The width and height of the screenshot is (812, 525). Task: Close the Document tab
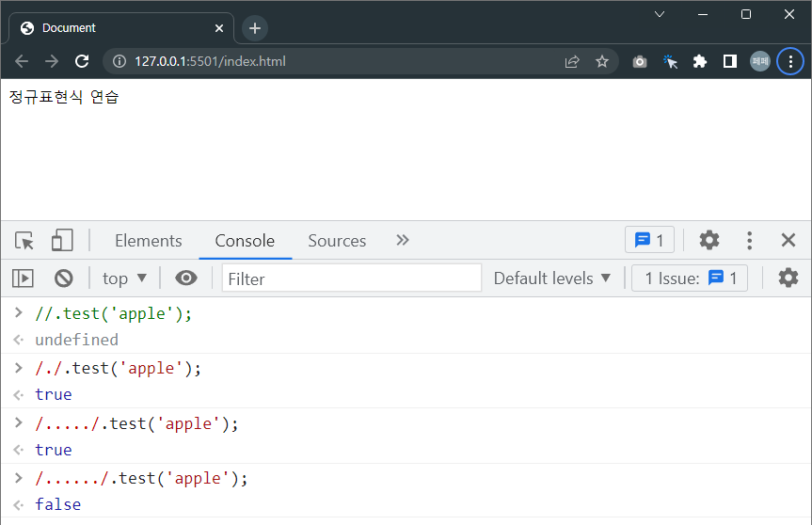click(x=219, y=28)
